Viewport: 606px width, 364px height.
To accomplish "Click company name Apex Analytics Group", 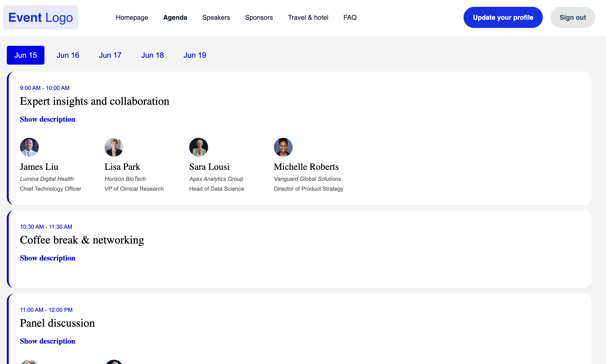I will 216,179.
